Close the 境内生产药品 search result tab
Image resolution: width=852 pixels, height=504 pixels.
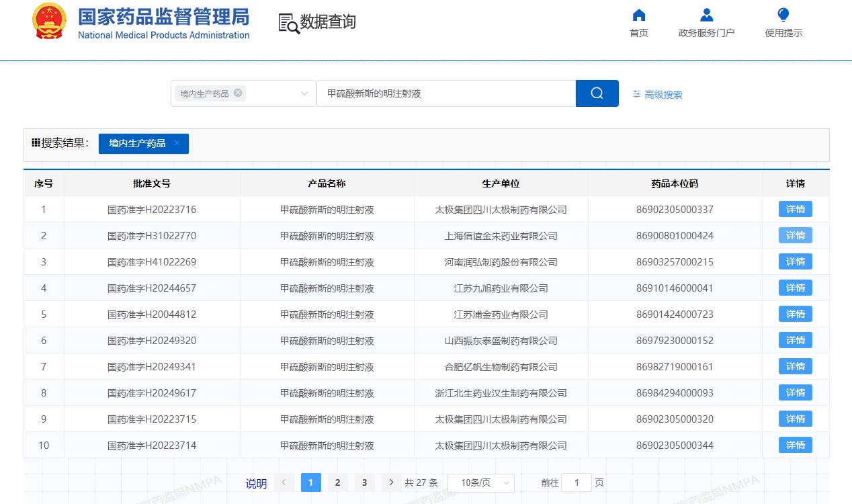click(x=177, y=143)
